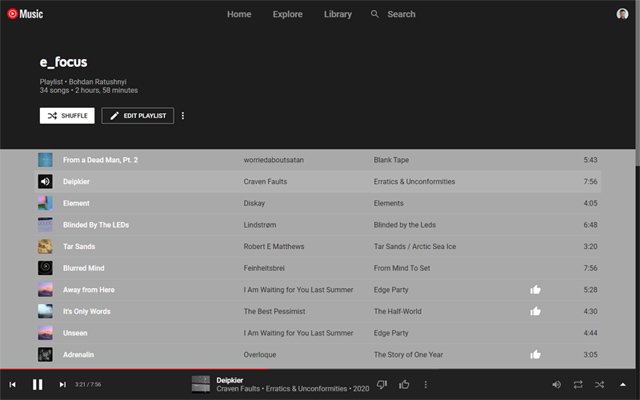Dislike the playing song Delpkier

click(382, 384)
